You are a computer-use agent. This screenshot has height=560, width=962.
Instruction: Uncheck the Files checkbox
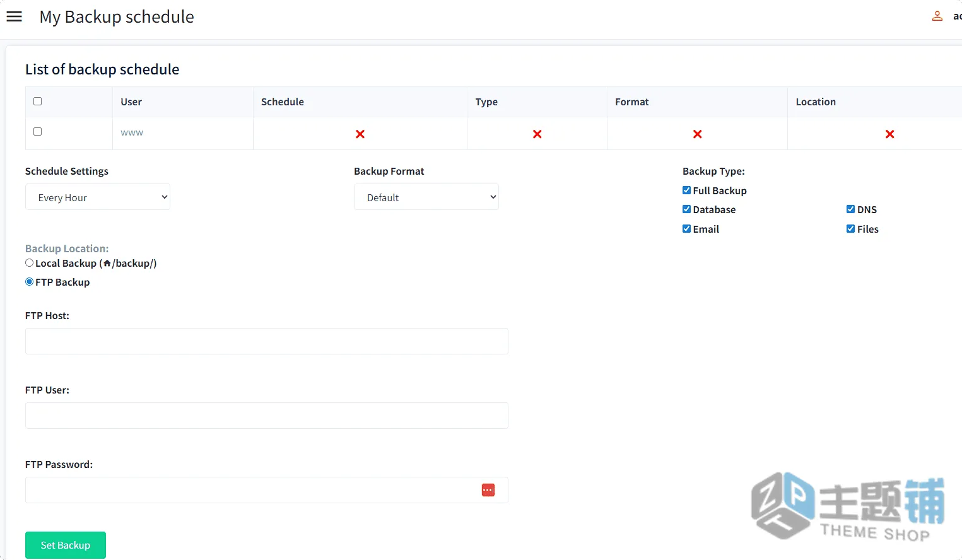click(850, 228)
